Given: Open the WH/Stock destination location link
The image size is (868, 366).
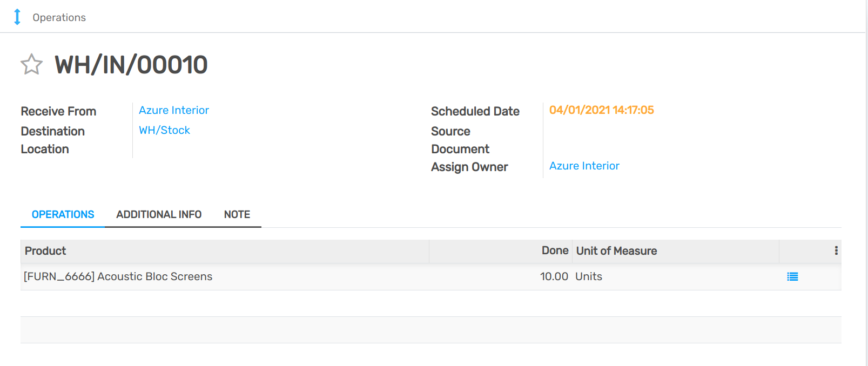Looking at the screenshot, I should [164, 130].
